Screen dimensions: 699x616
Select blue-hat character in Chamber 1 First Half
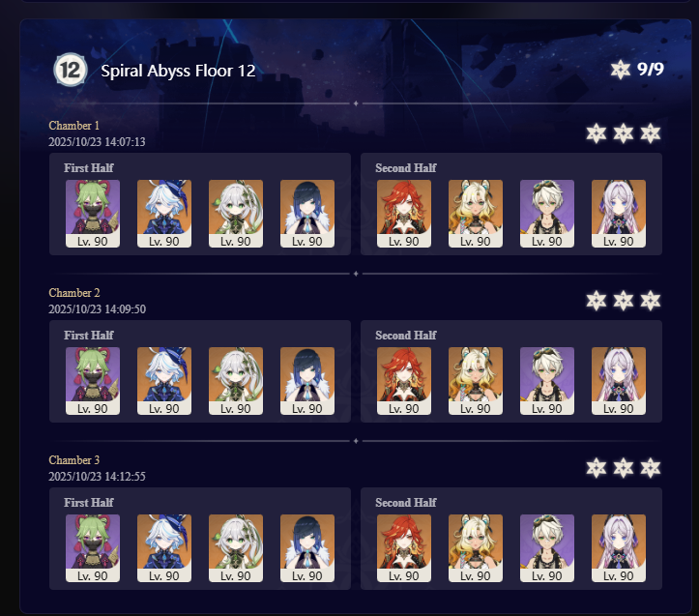(x=164, y=213)
